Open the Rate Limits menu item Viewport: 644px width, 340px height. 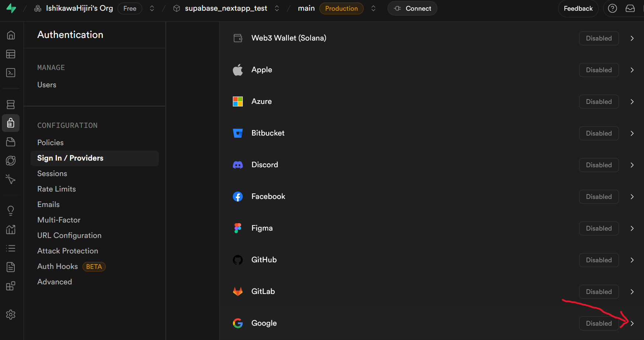(x=57, y=189)
